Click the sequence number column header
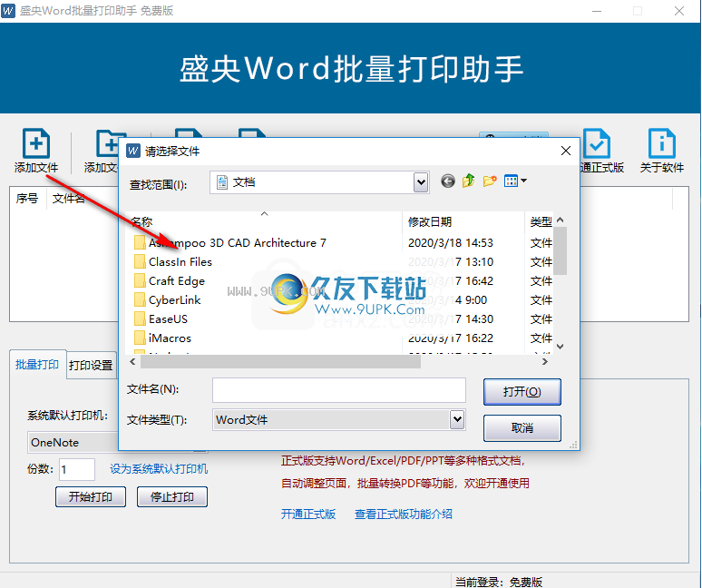 click(28, 199)
